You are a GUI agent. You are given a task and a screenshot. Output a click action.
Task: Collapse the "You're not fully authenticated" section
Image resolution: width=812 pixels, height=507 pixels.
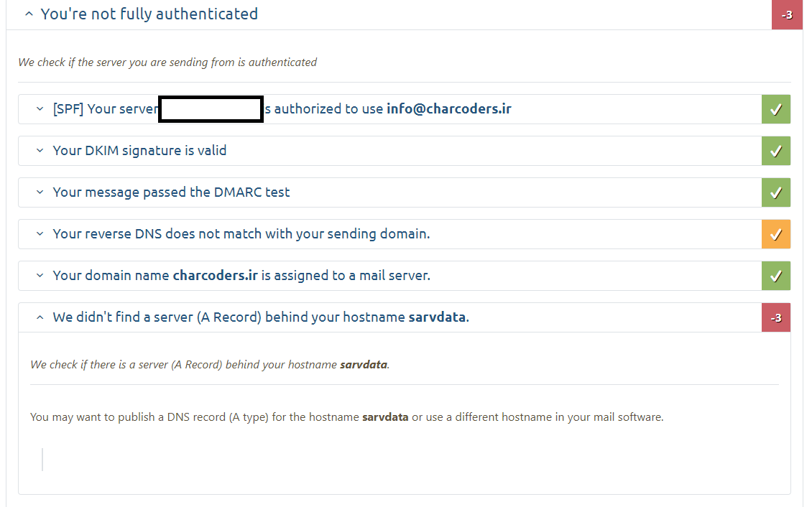[29, 14]
